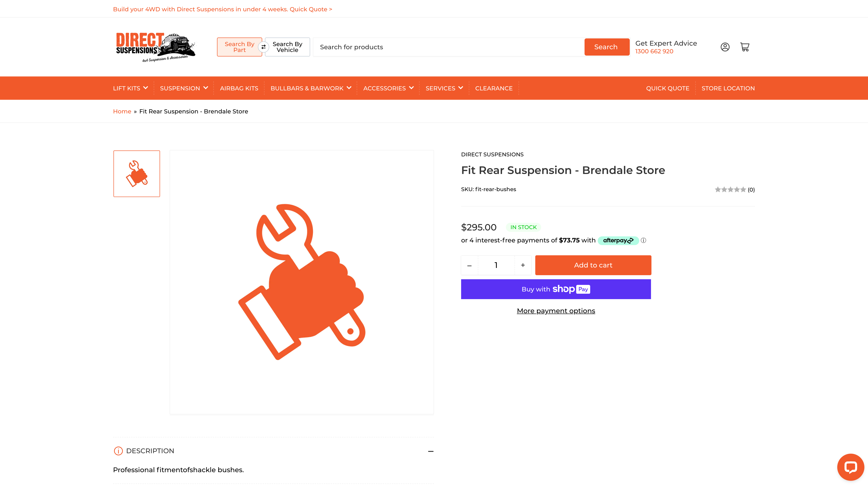Click the Add to cart button
Screen dimensions: 868x488
tap(593, 265)
